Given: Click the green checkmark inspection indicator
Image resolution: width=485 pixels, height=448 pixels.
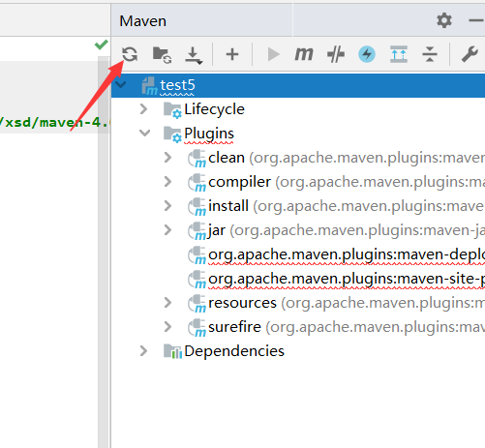Looking at the screenshot, I should [x=102, y=45].
